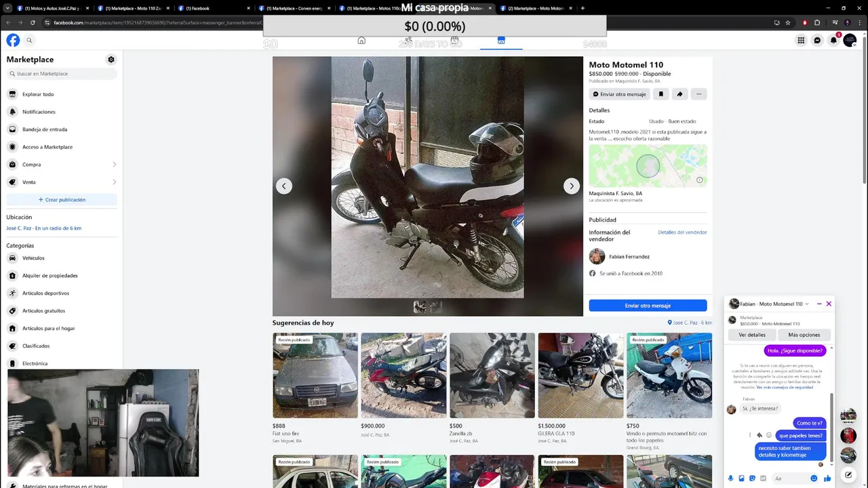This screenshot has height=488, width=868.
Task: Select Alquiler de propiedades category
Action: [61, 276]
